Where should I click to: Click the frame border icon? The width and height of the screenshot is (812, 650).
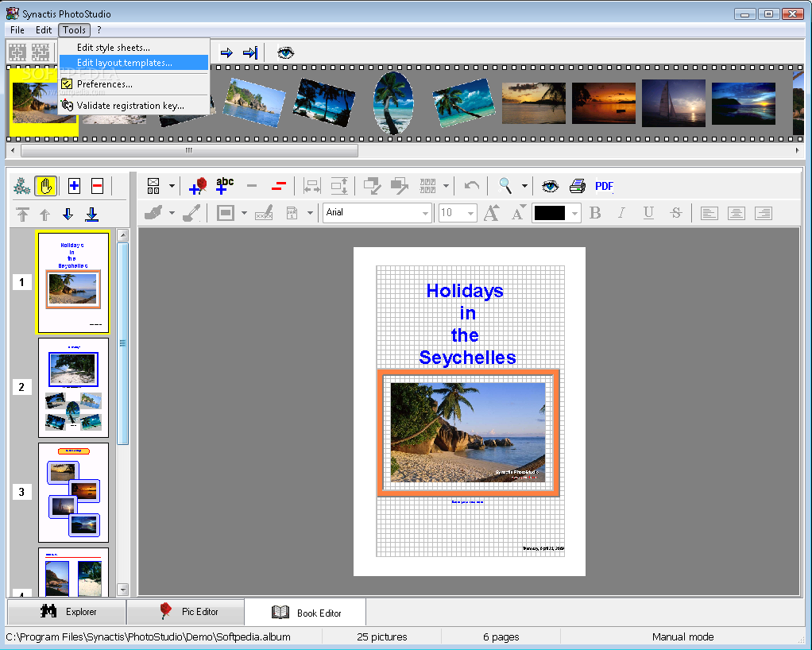tap(226, 213)
